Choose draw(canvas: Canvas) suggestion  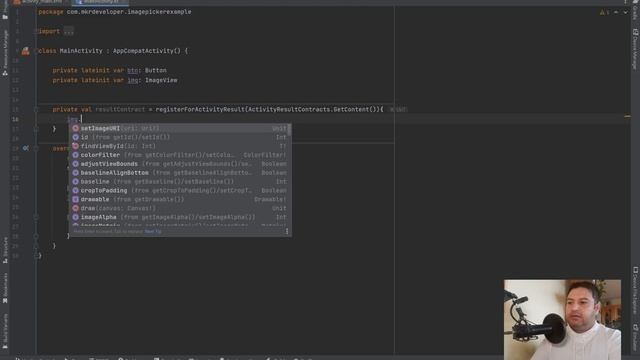coord(180,208)
